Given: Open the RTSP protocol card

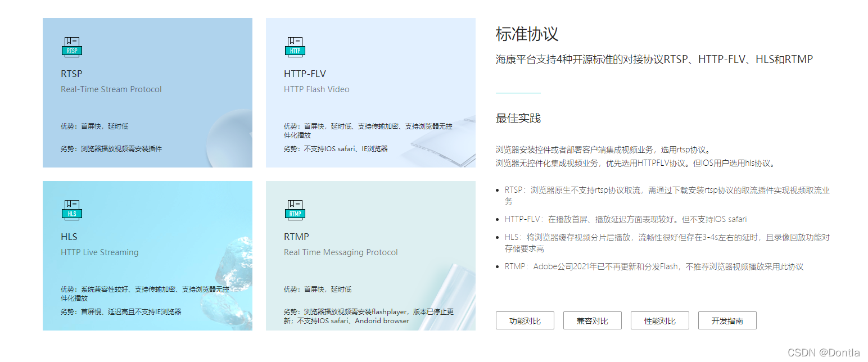Looking at the screenshot, I should pyautogui.click(x=147, y=93).
